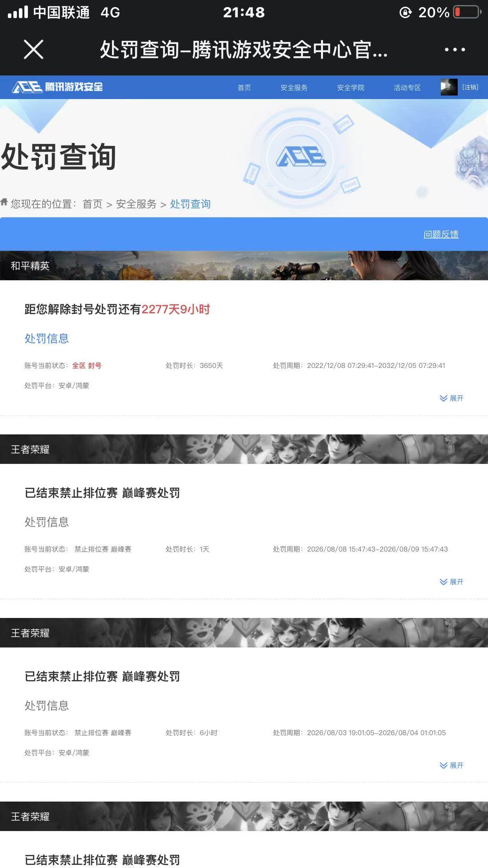The image size is (488, 868).
Task: Tap the cellular signal bars icon
Action: coord(18,12)
